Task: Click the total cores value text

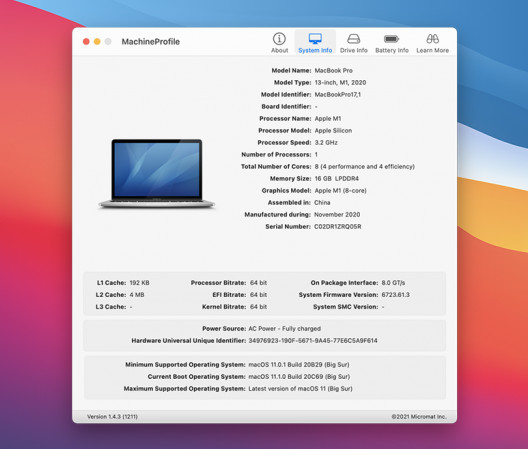Action: [364, 166]
